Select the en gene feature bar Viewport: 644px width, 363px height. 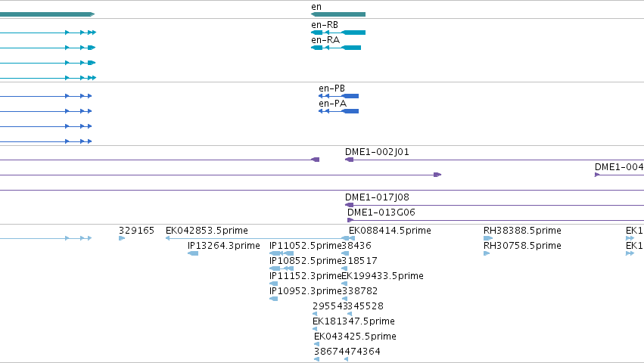click(338, 14)
